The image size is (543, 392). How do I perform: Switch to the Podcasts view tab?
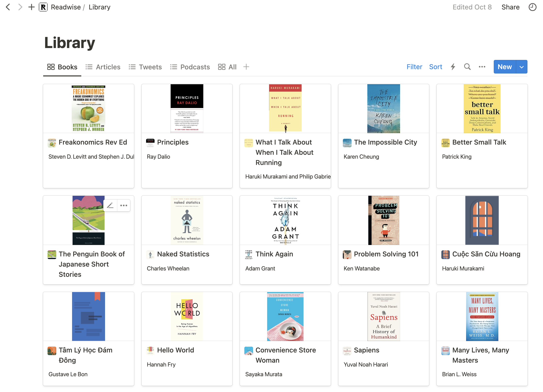tap(190, 67)
